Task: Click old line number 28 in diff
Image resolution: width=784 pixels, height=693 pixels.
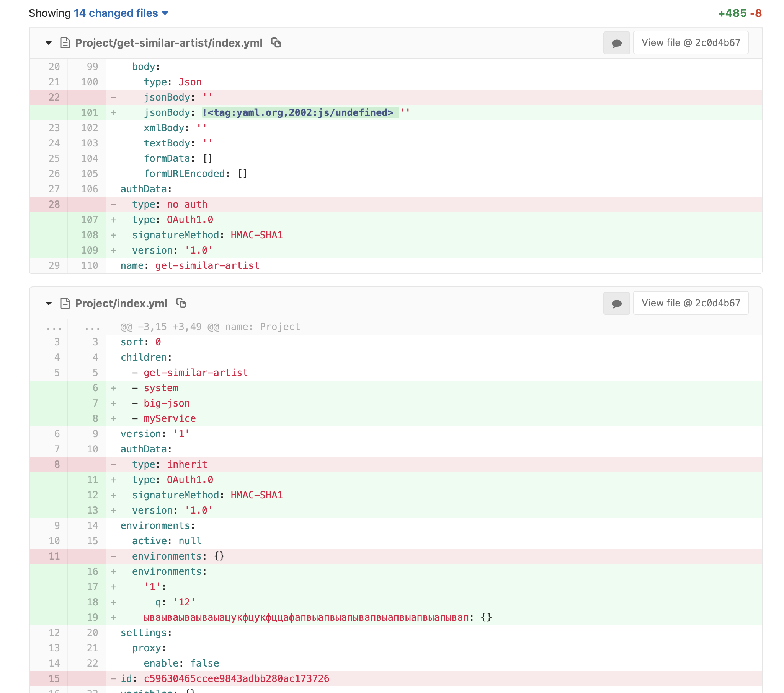Action: tap(54, 204)
